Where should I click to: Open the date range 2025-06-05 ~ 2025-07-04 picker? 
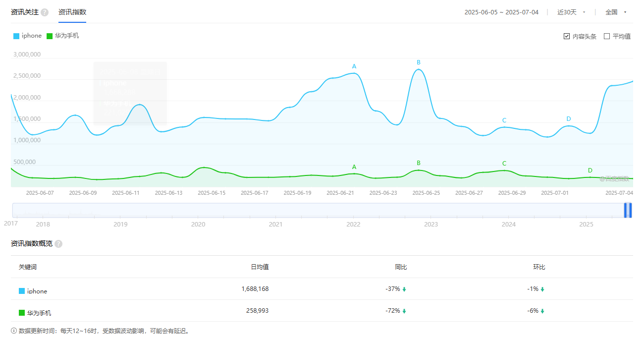(x=501, y=12)
